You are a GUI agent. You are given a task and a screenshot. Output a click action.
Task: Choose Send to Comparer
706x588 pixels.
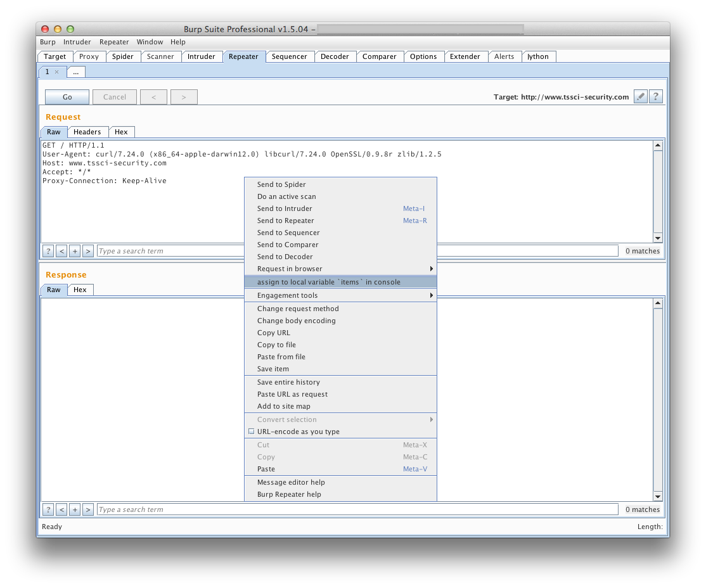(x=340, y=245)
